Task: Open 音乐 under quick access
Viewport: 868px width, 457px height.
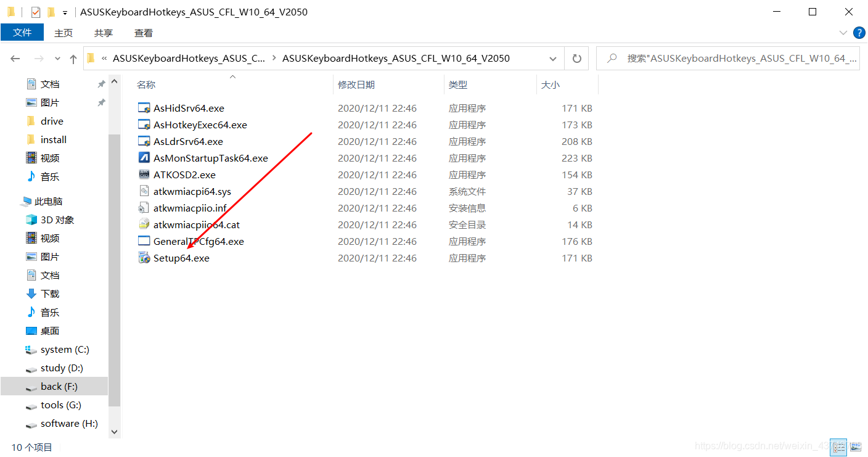Action: click(x=50, y=176)
